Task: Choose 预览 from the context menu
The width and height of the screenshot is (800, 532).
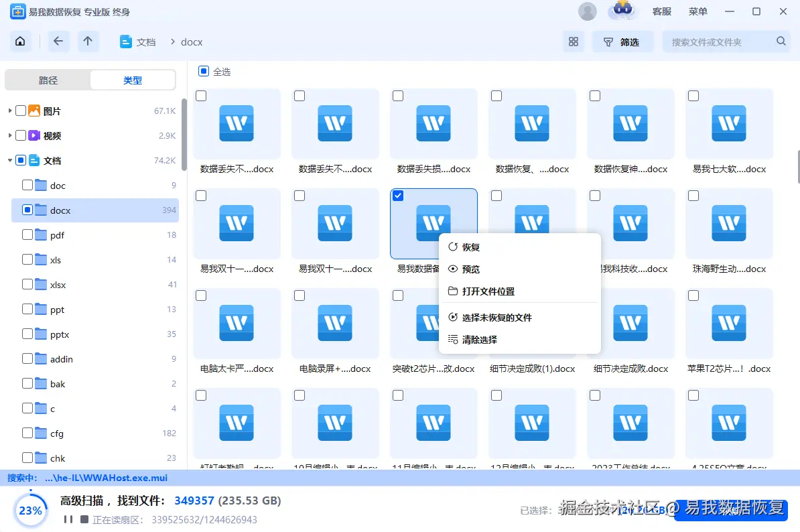Action: coord(519,269)
